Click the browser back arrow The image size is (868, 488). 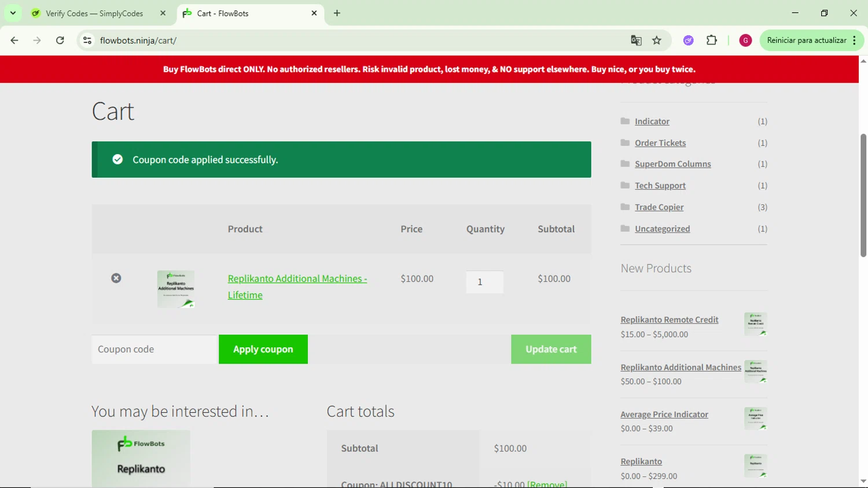[14, 41]
